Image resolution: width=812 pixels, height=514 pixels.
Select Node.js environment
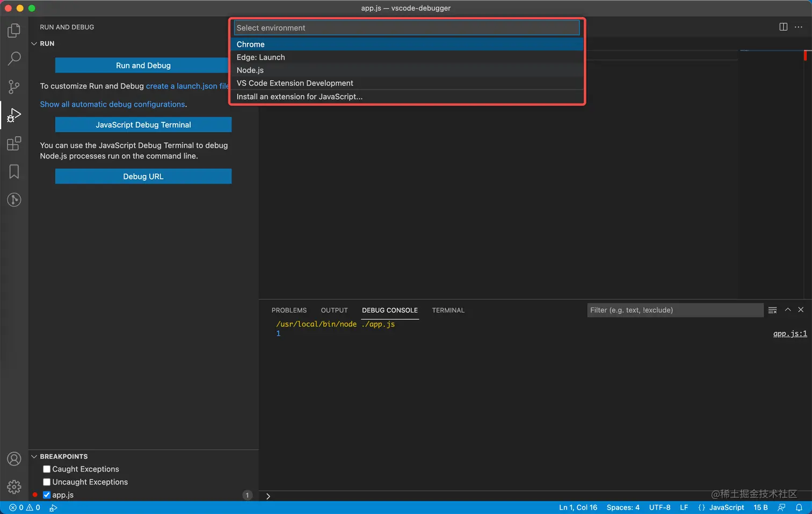pos(408,70)
